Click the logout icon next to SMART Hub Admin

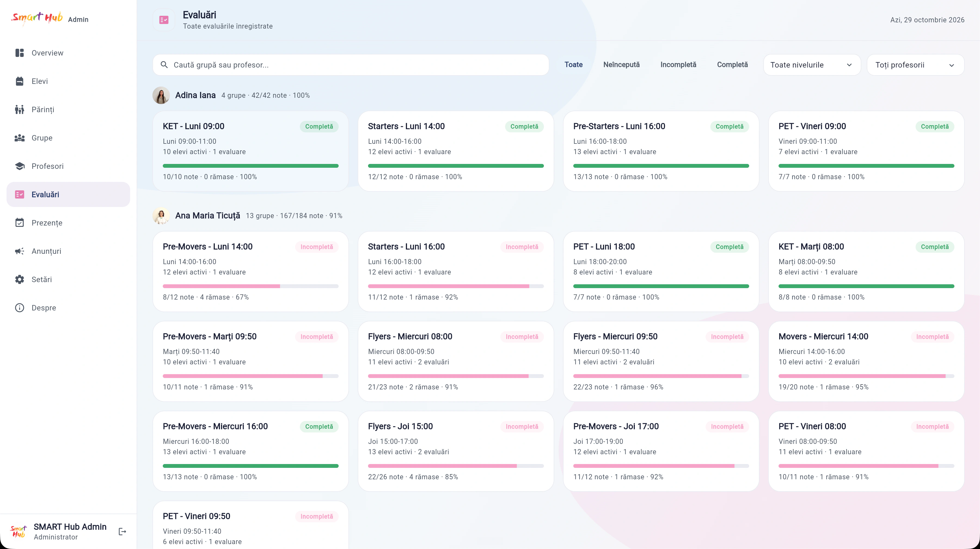pos(122,532)
